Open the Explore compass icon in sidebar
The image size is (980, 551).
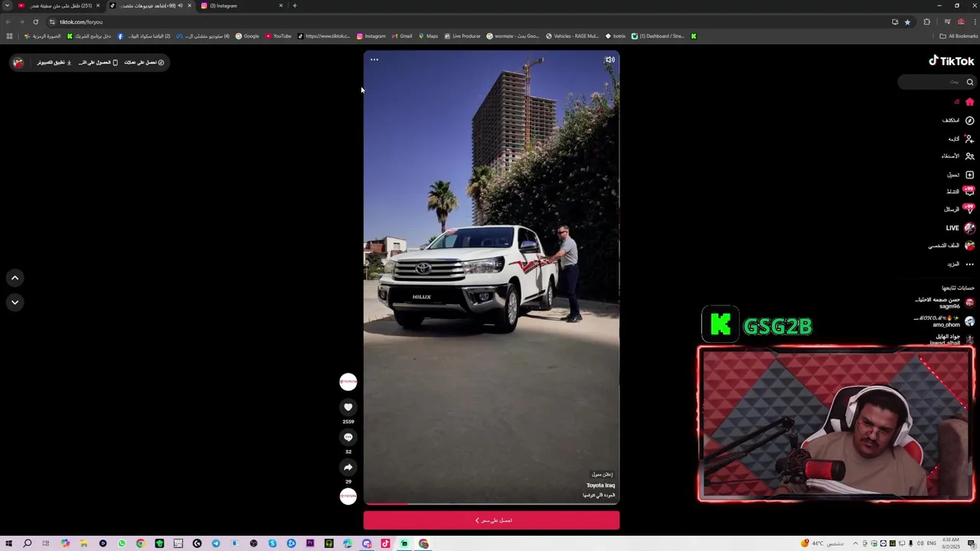[x=969, y=120]
